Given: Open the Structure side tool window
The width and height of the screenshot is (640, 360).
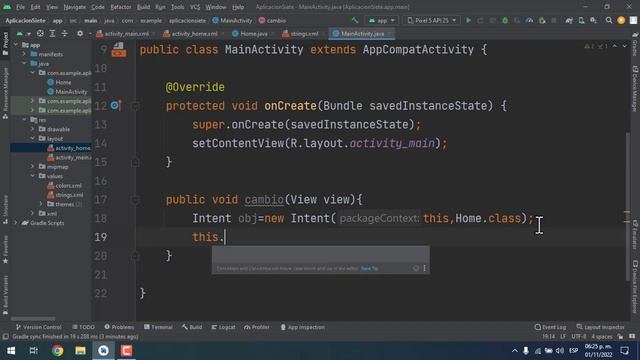Looking at the screenshot, I should tap(5, 209).
